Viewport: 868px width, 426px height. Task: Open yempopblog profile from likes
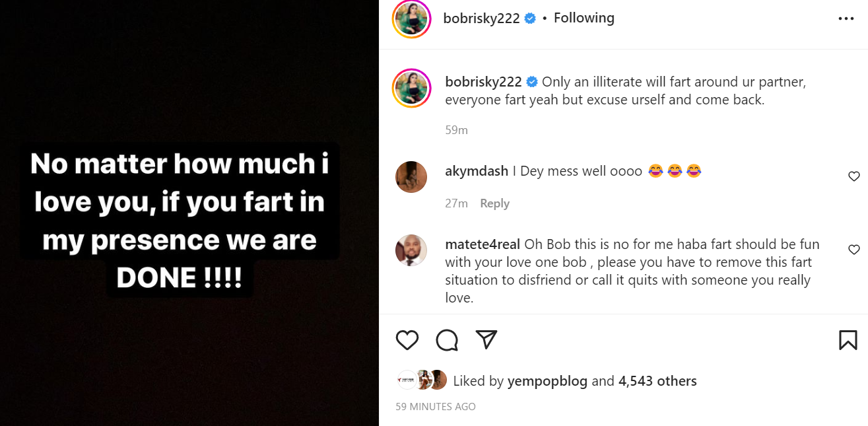[547, 381]
